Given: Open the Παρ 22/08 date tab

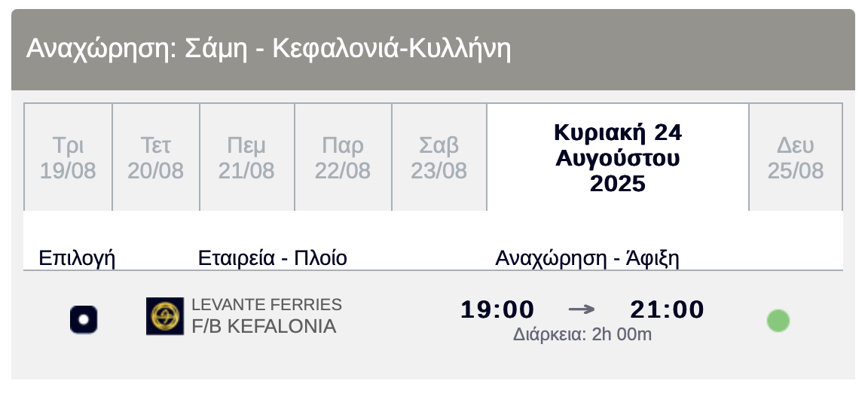Looking at the screenshot, I should [x=343, y=157].
